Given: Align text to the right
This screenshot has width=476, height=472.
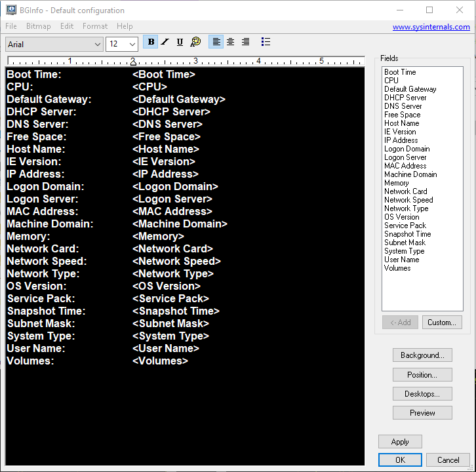Looking at the screenshot, I should (x=245, y=42).
